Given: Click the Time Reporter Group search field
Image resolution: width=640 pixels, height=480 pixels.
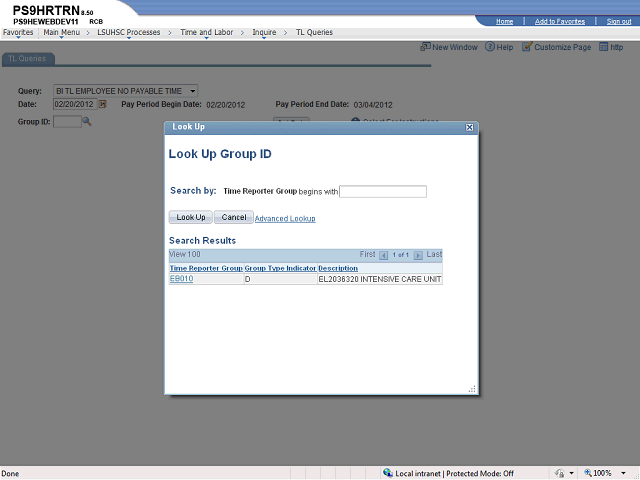Looking at the screenshot, I should click(383, 192).
